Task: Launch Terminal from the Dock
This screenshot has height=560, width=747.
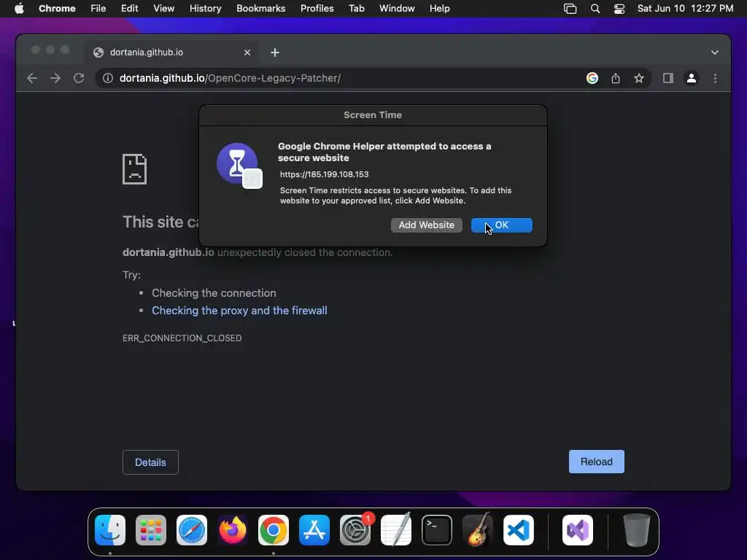Action: tap(437, 530)
